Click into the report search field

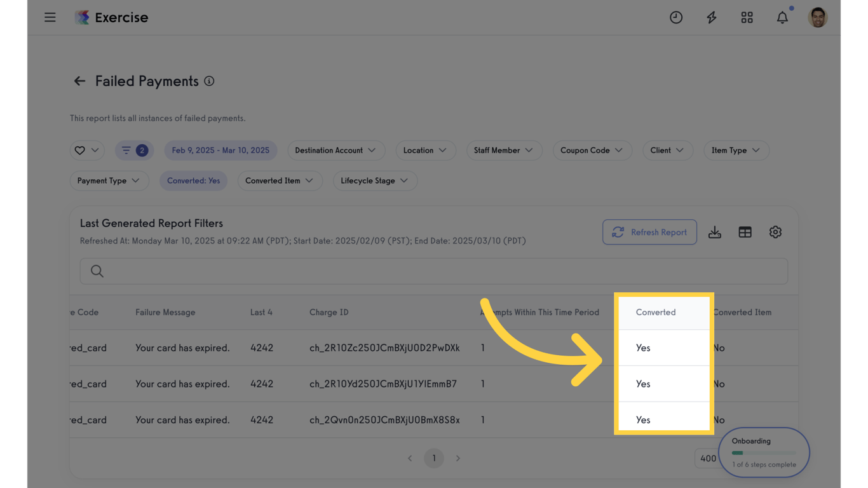pos(433,271)
